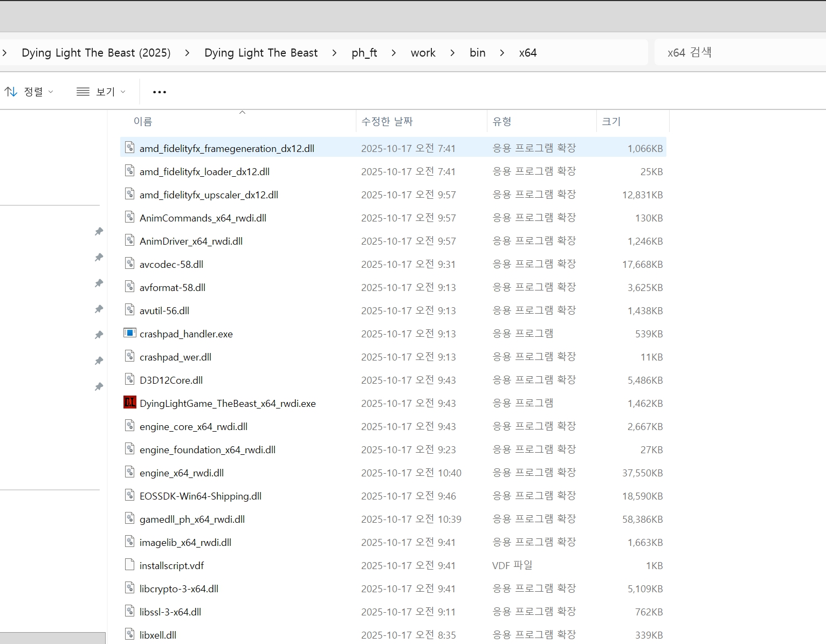The image size is (826, 644).
Task: Click the 오전 9:23 modified date cell
Action: point(409,449)
